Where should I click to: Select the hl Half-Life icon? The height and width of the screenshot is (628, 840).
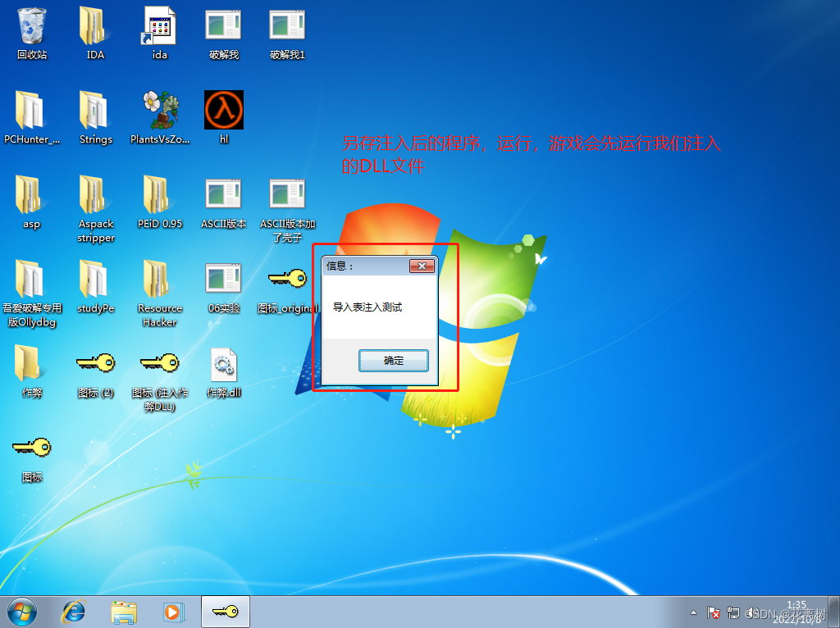point(224,110)
